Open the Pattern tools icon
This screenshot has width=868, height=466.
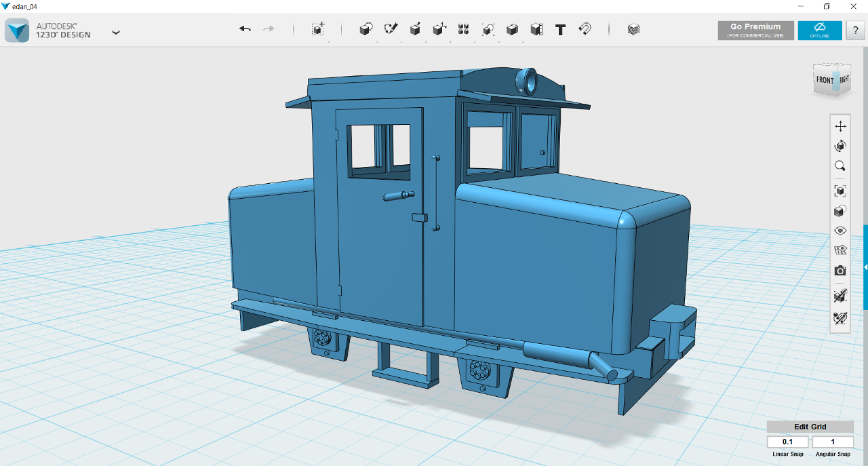pos(464,29)
